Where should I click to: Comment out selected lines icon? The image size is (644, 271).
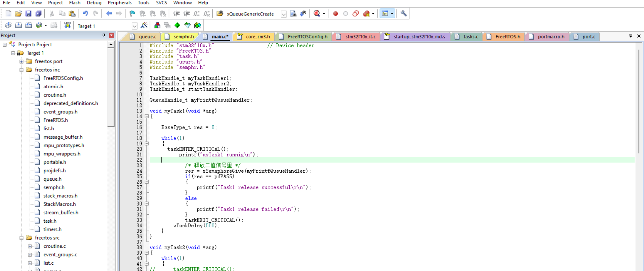pyautogui.click(x=197, y=14)
